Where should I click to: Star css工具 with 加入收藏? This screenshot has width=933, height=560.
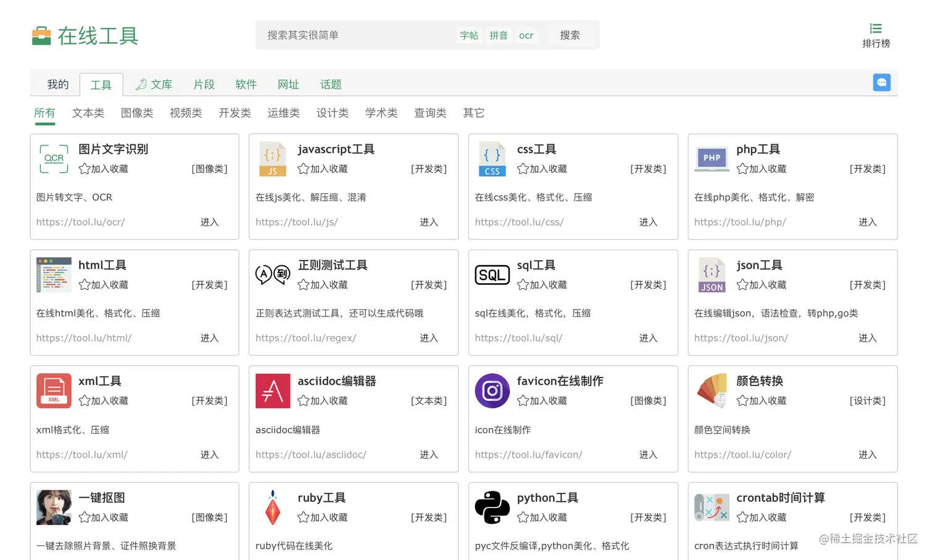(542, 169)
